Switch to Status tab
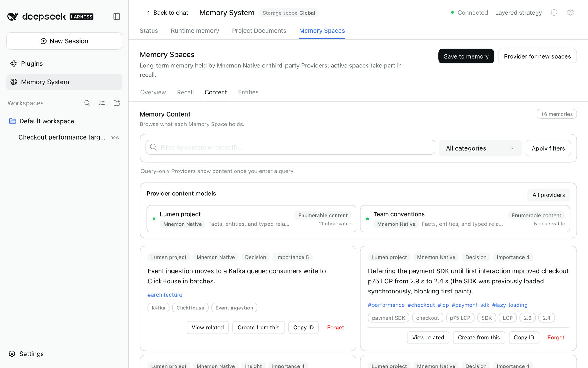 pos(149,31)
